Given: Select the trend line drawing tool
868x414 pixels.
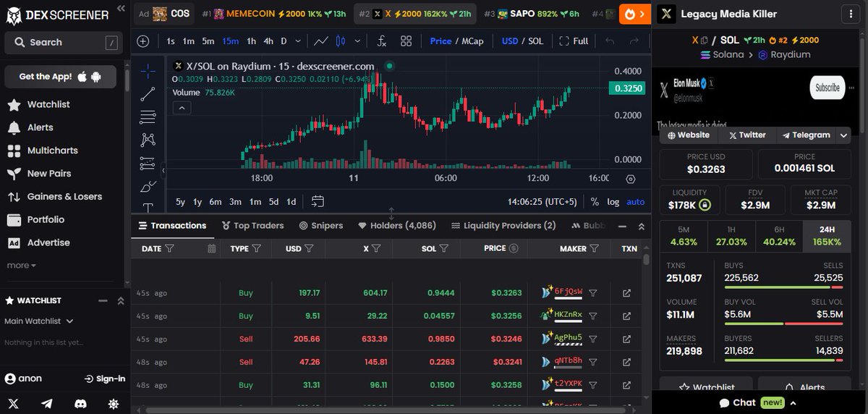Looking at the screenshot, I should click(x=148, y=93).
